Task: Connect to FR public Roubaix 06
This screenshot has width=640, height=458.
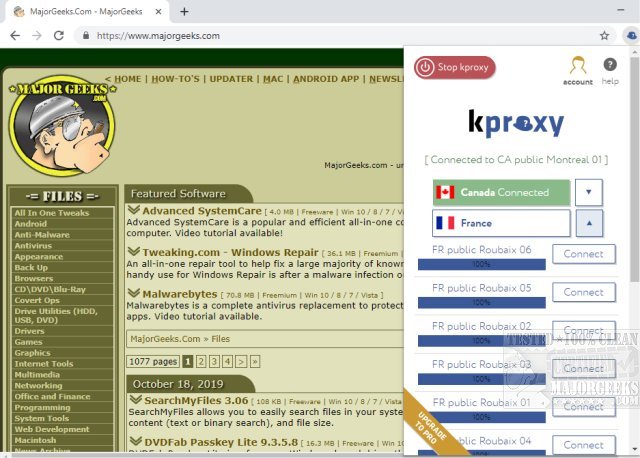Action: [x=584, y=254]
